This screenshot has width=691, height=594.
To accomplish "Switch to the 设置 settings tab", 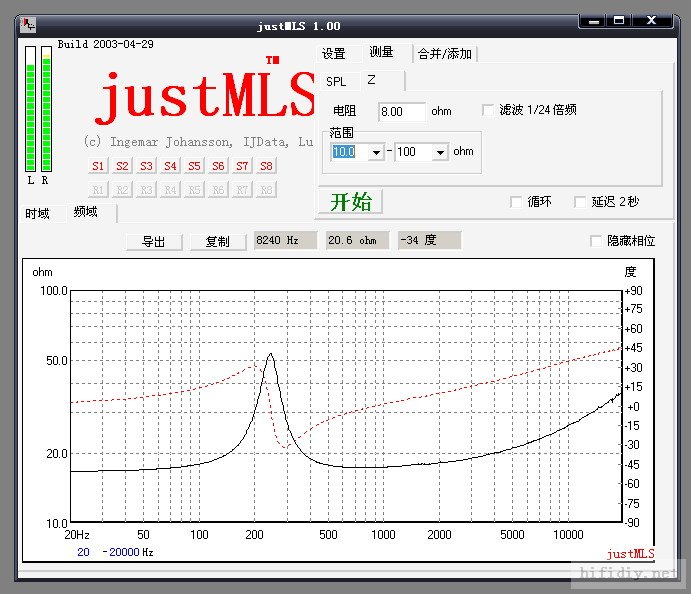I will (334, 54).
